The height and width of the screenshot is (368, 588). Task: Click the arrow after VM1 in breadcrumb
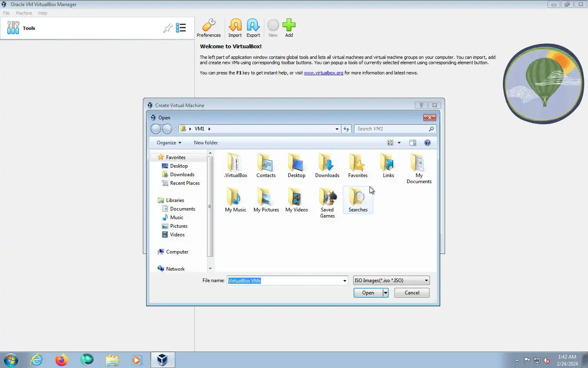click(209, 129)
